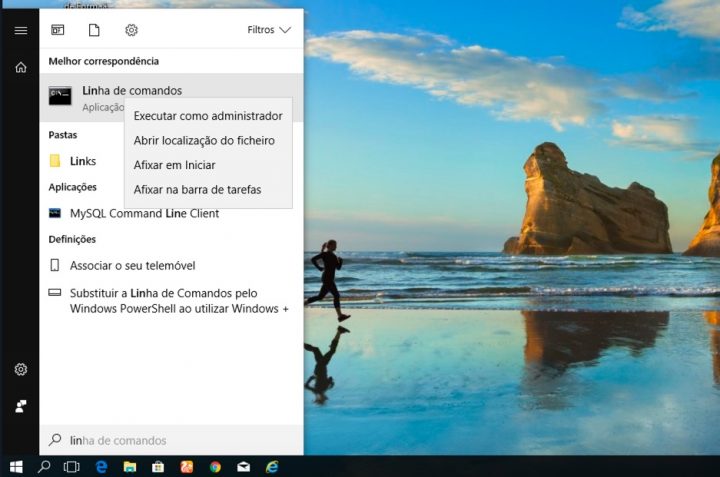Click the feedback icon in the left sidebar
The image size is (720, 477).
pos(20,406)
